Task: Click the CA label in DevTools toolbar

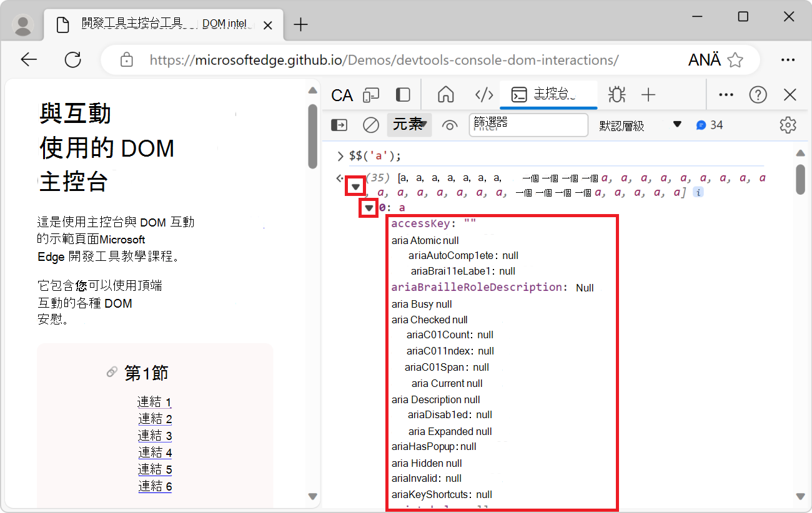Action: click(342, 95)
